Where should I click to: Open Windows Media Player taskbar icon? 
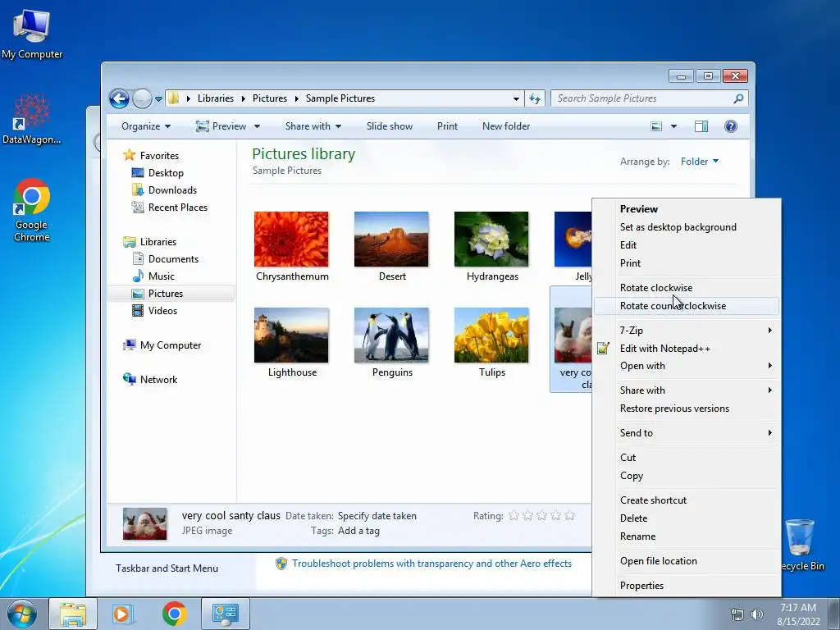(x=123, y=614)
